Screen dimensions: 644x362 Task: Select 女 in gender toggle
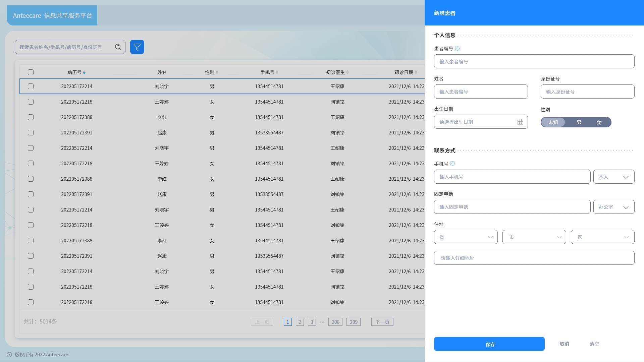[599, 122]
